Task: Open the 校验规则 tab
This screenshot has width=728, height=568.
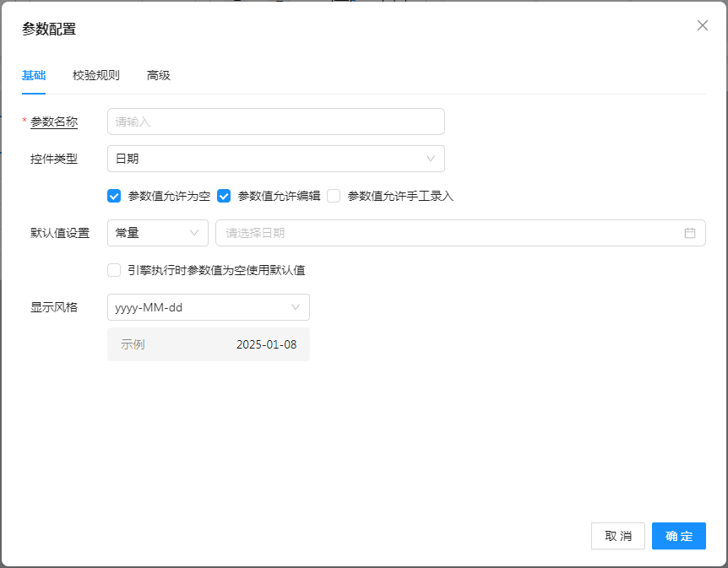Action: (96, 75)
